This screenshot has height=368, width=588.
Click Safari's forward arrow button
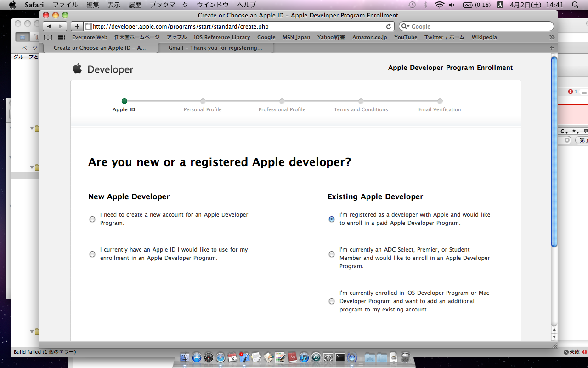(61, 26)
